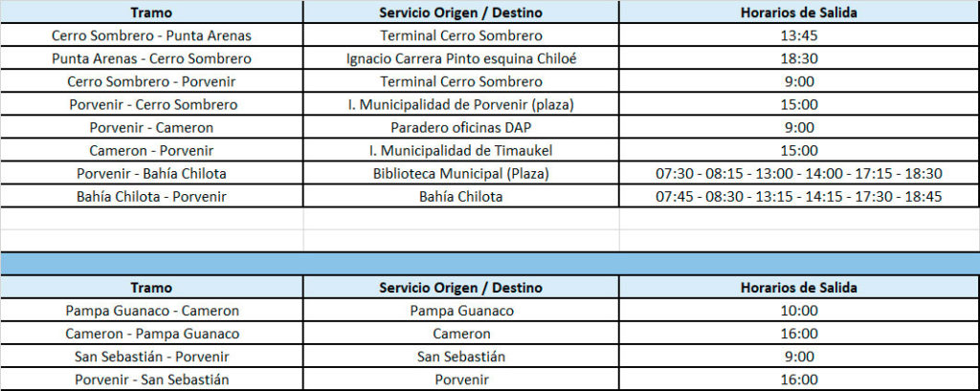Click the I. Municipalidad de Timaukel cell
This screenshot has height=391, width=980.
[x=461, y=150]
